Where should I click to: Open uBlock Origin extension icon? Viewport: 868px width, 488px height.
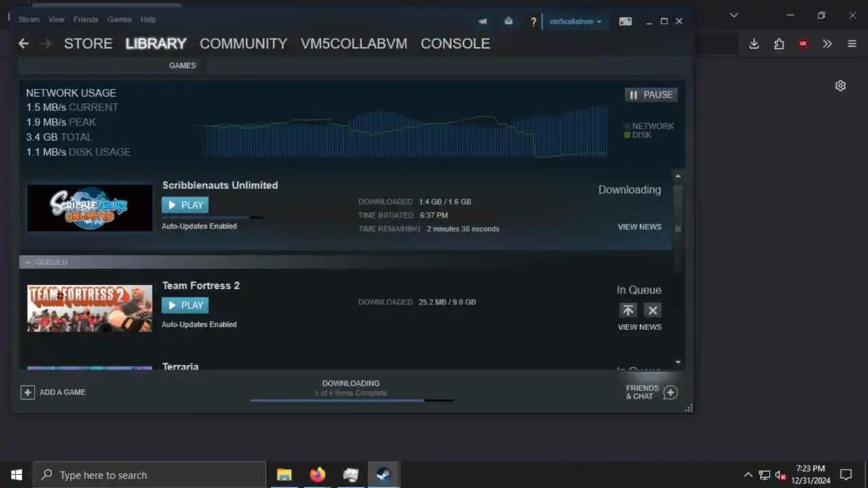tap(803, 43)
